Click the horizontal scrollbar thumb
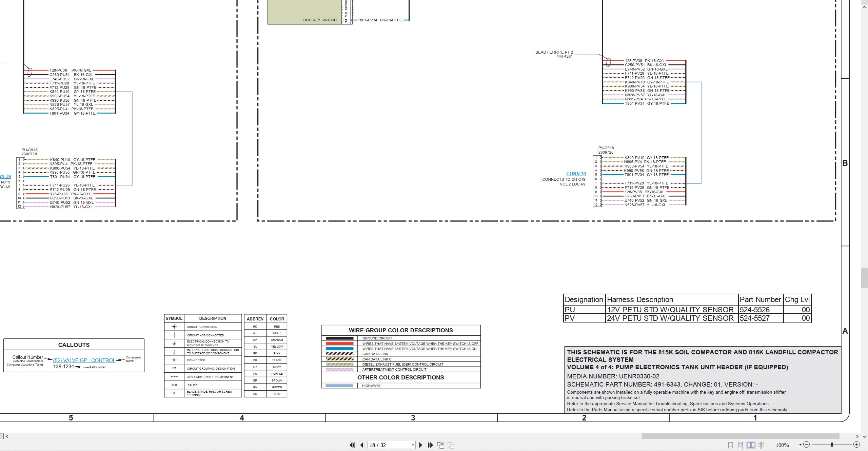The image size is (868, 451). 741,436
